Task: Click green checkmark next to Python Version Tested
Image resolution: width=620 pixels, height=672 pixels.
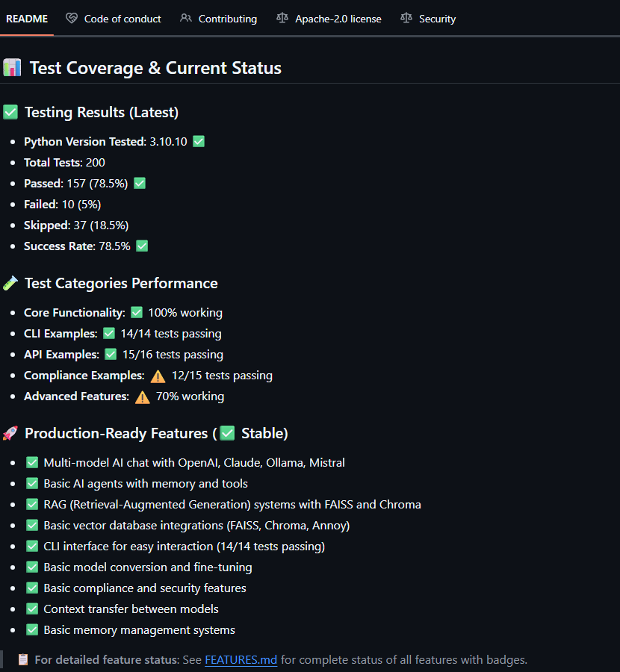Action: point(199,141)
